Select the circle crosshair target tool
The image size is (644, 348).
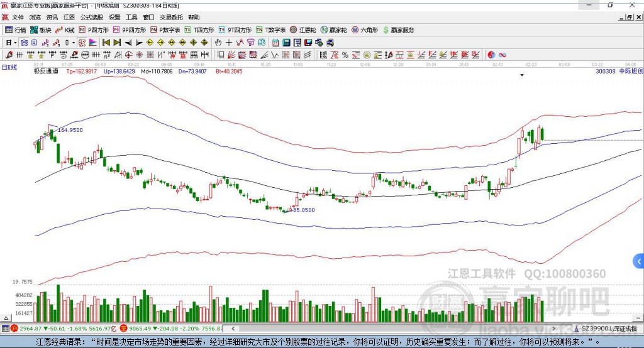tap(129, 55)
